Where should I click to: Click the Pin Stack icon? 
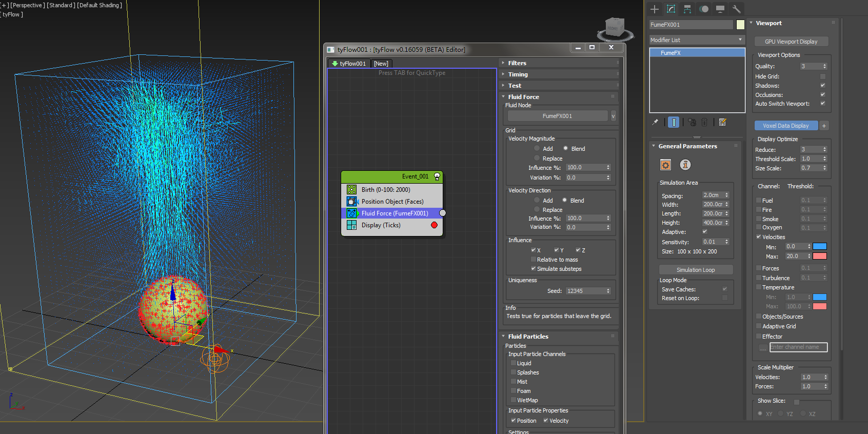coord(655,122)
